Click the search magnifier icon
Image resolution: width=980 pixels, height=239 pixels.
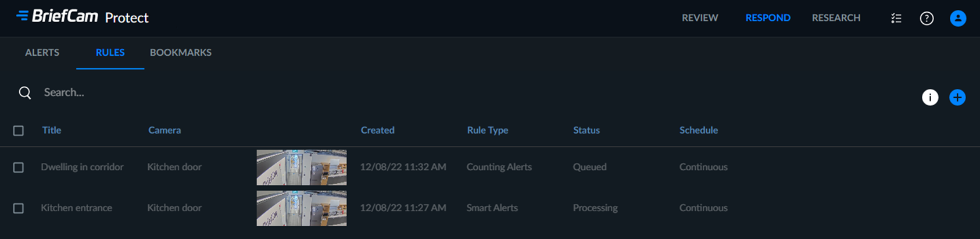(x=25, y=92)
